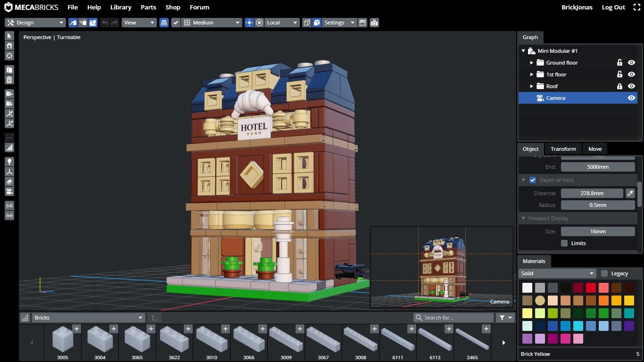This screenshot has width=644, height=362.
Task: Add brick 3010 with its plus button
Action: coord(225,329)
